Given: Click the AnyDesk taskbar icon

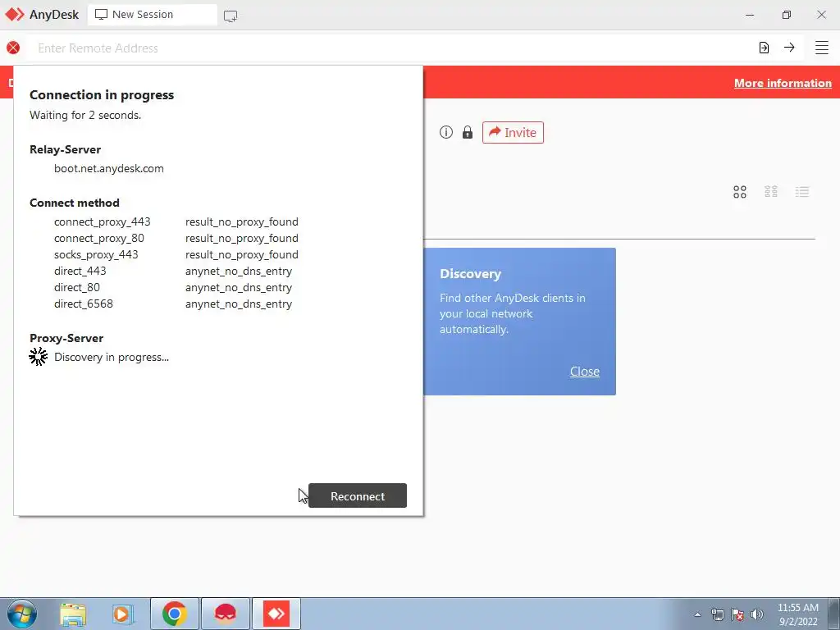Looking at the screenshot, I should [276, 614].
